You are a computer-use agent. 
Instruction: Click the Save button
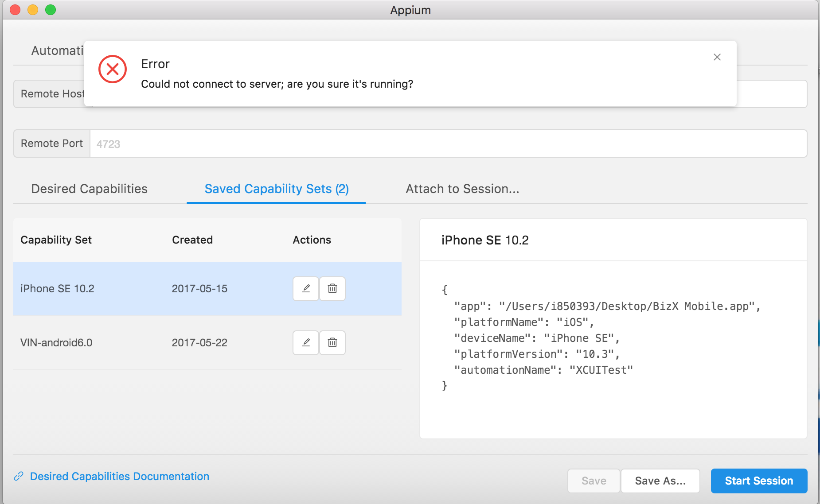594,481
